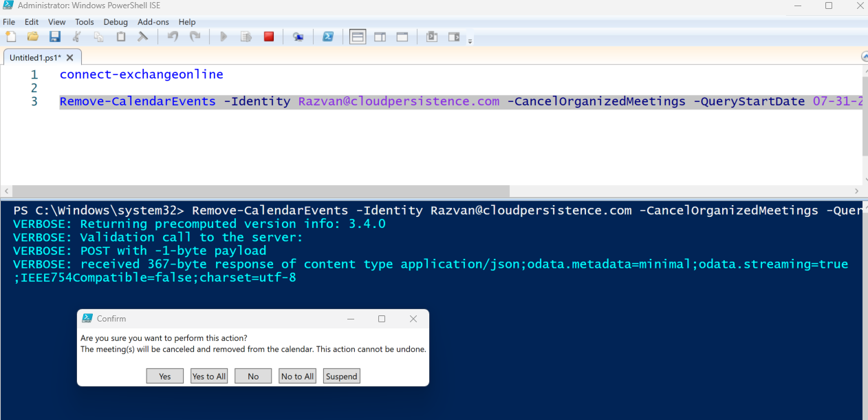The height and width of the screenshot is (420, 868).
Task: Close the Confirm dialog with its X
Action: click(x=413, y=319)
